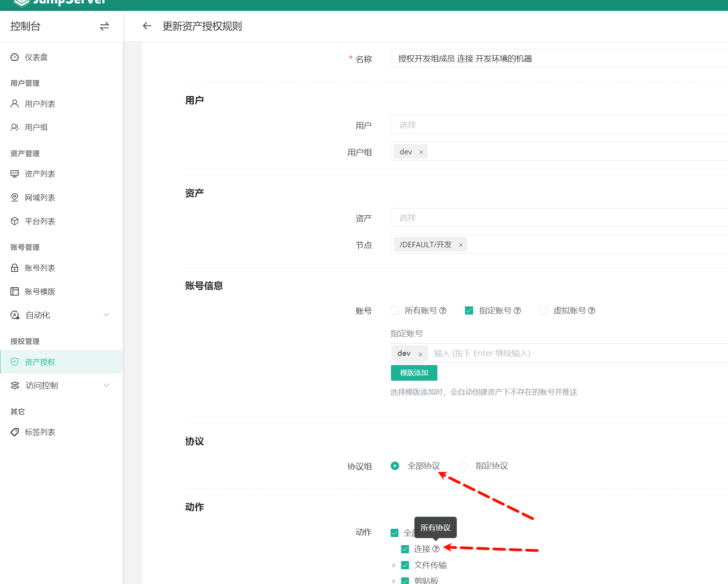The width and height of the screenshot is (728, 584).
Task: Expand the 自动化 sidebar submenu
Action: (106, 315)
